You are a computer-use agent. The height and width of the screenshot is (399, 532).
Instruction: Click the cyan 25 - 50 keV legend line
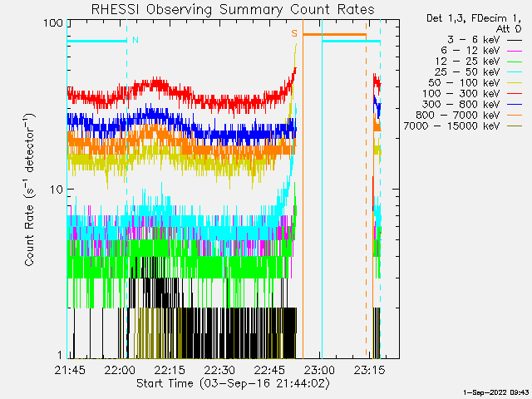[x=515, y=72]
